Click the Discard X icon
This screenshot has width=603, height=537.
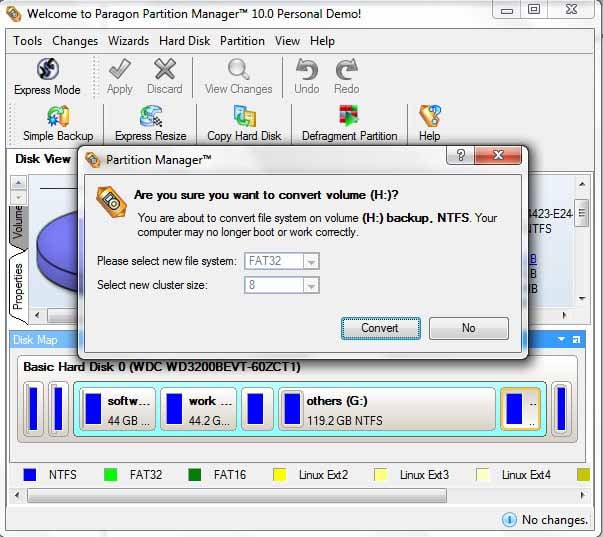[165, 69]
